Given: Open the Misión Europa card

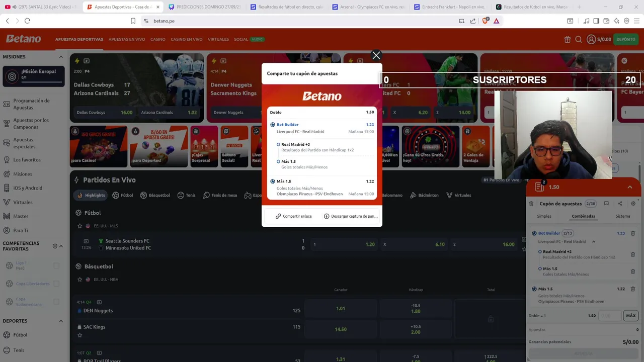Looking at the screenshot, I should (34, 76).
